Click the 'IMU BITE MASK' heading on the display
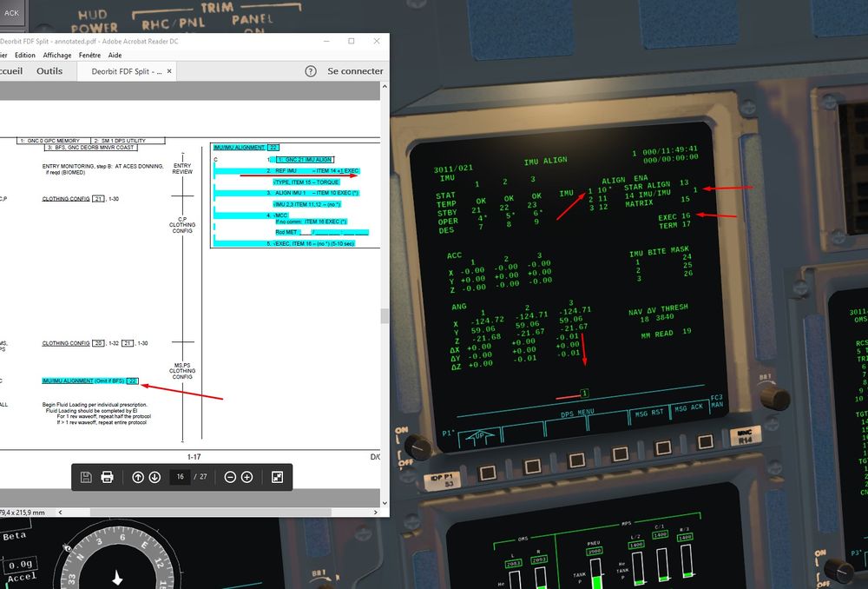 (x=660, y=252)
